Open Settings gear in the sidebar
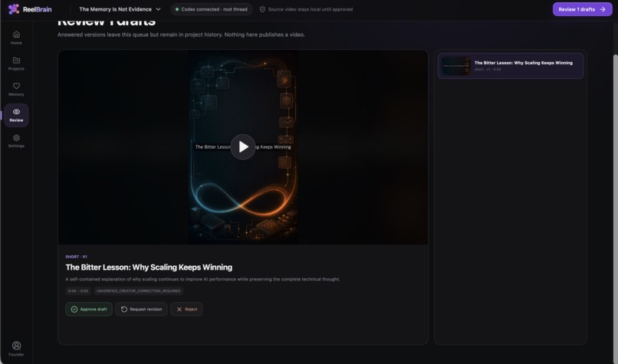Viewport: 618px width, 364px height. pyautogui.click(x=16, y=141)
